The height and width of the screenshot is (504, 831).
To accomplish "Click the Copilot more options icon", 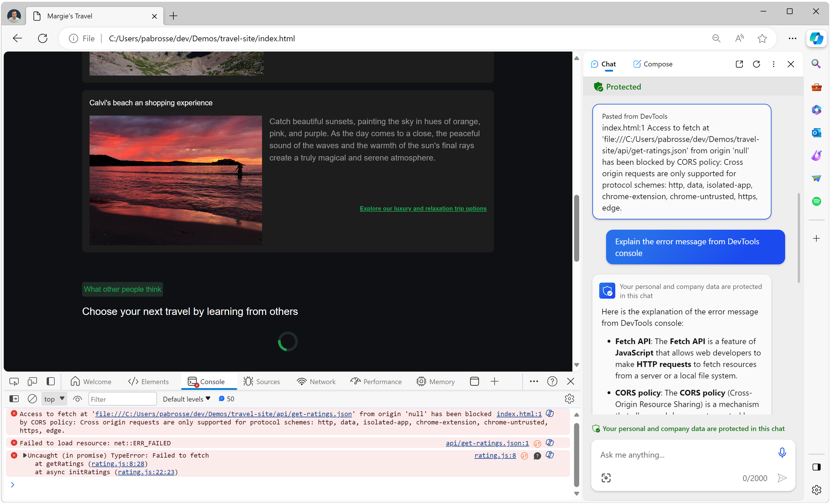I will 773,64.
